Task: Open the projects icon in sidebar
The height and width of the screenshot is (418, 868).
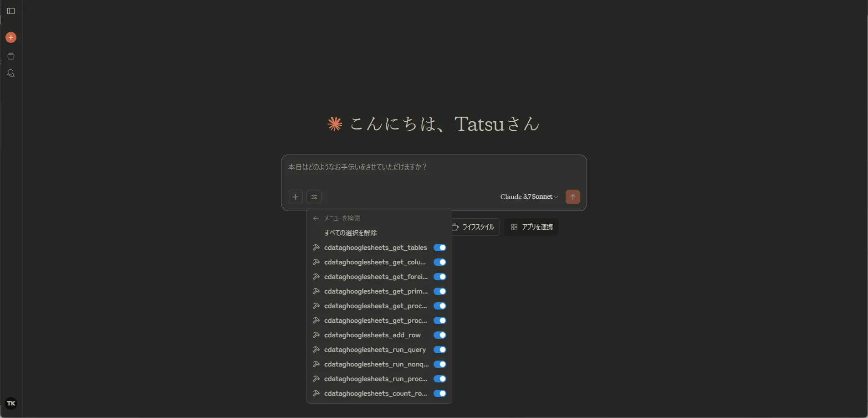Action: (x=11, y=56)
